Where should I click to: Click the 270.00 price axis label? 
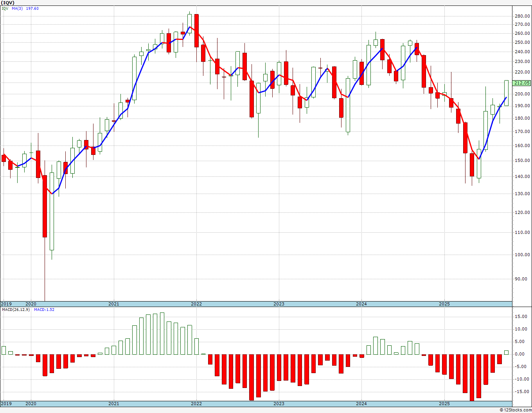(523, 24)
